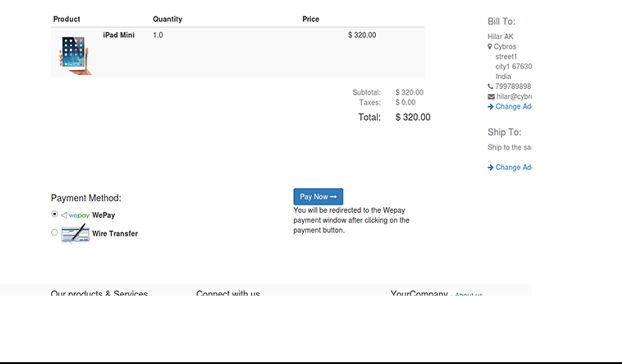Open Change Address link under Ship To
This screenshot has height=364, width=622.
click(x=513, y=167)
